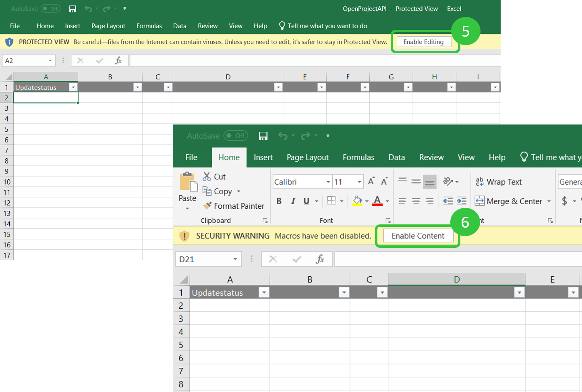
Task: Open Formulas tab in back window
Action: (149, 26)
